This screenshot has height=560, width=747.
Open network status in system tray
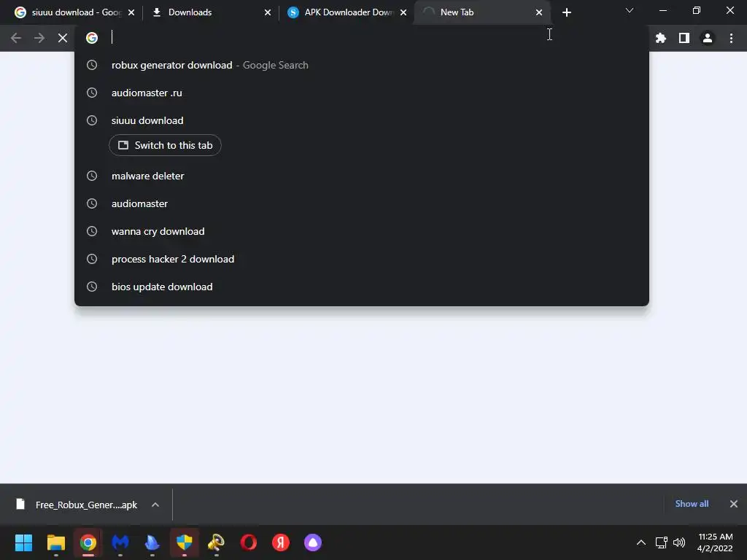[x=661, y=542]
